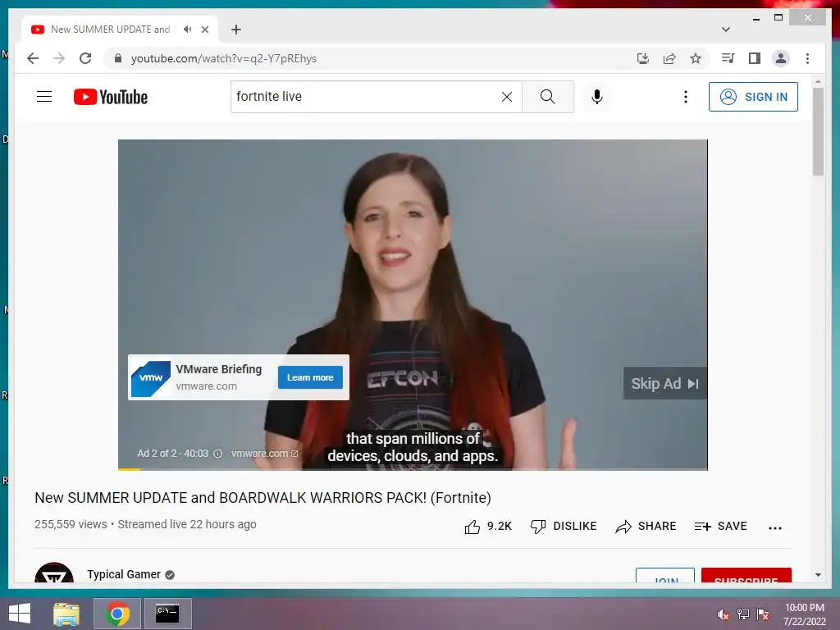Click the magnifier search button

pos(547,97)
